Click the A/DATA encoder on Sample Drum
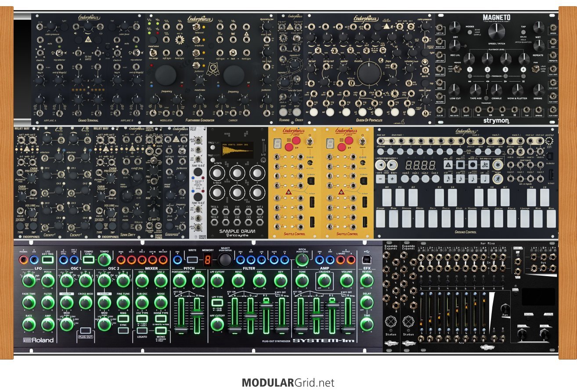This screenshot has height=392, width=577. [217, 173]
